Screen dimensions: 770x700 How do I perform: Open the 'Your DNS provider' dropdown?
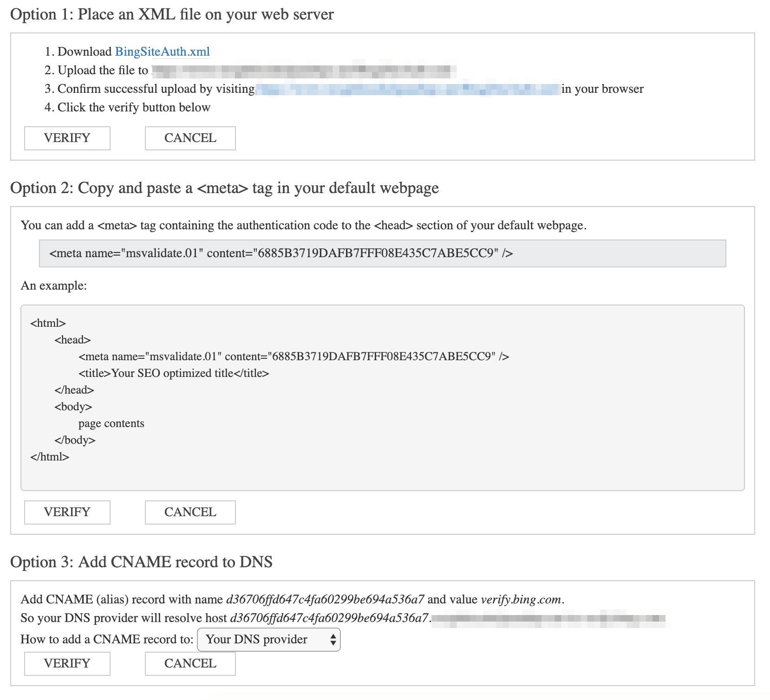[268, 640]
